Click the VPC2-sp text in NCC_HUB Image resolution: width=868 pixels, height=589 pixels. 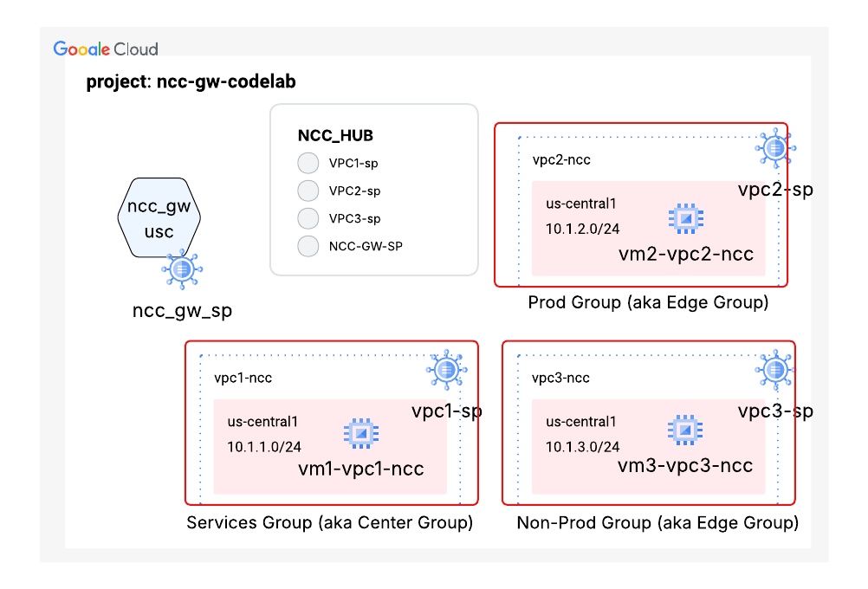click(x=355, y=191)
